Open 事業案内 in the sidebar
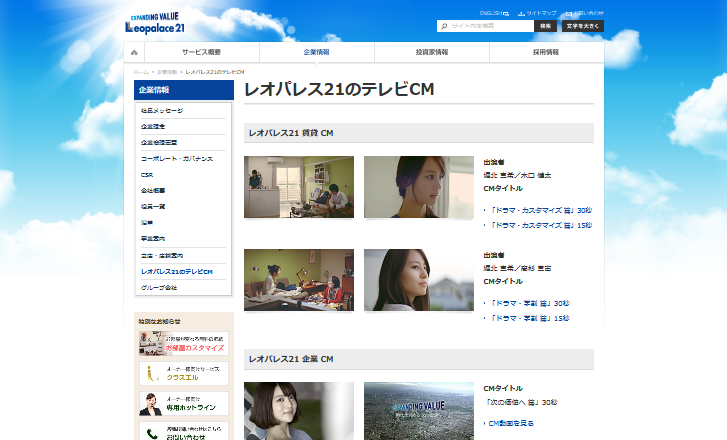The width and height of the screenshot is (727, 440). tap(153, 238)
